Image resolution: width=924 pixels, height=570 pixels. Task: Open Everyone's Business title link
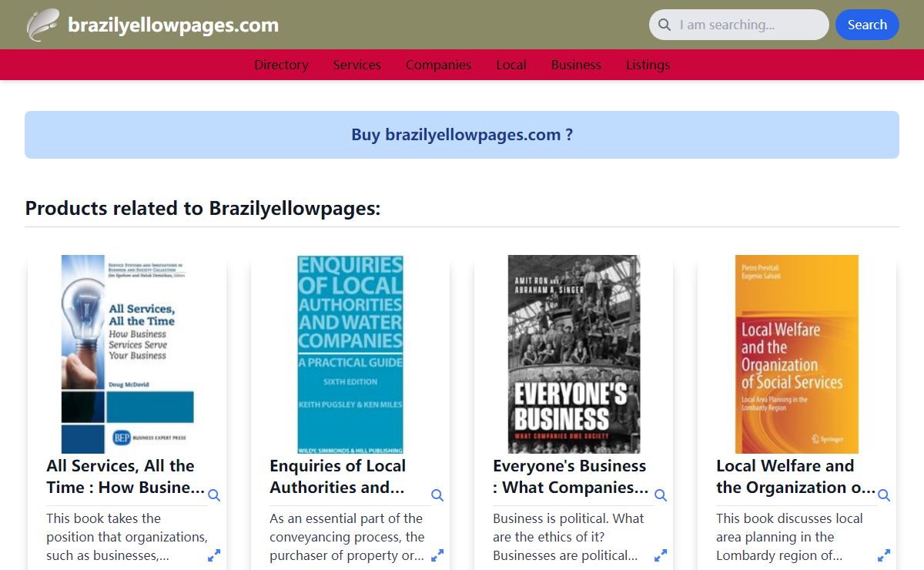tap(571, 477)
